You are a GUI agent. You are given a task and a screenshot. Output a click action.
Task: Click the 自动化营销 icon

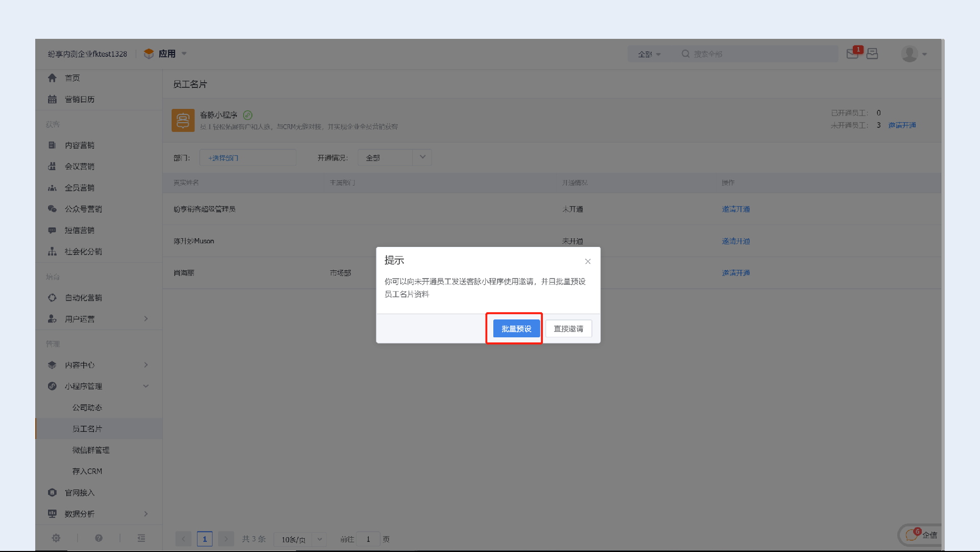coord(52,297)
